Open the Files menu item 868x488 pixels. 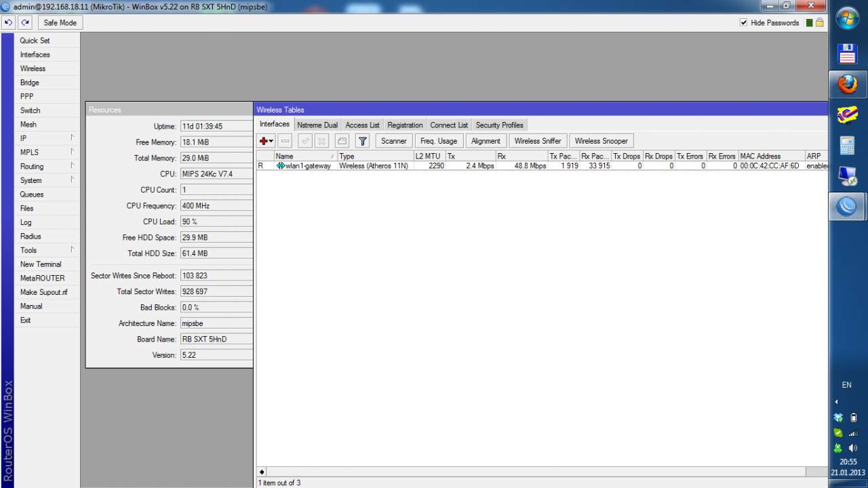(x=26, y=208)
